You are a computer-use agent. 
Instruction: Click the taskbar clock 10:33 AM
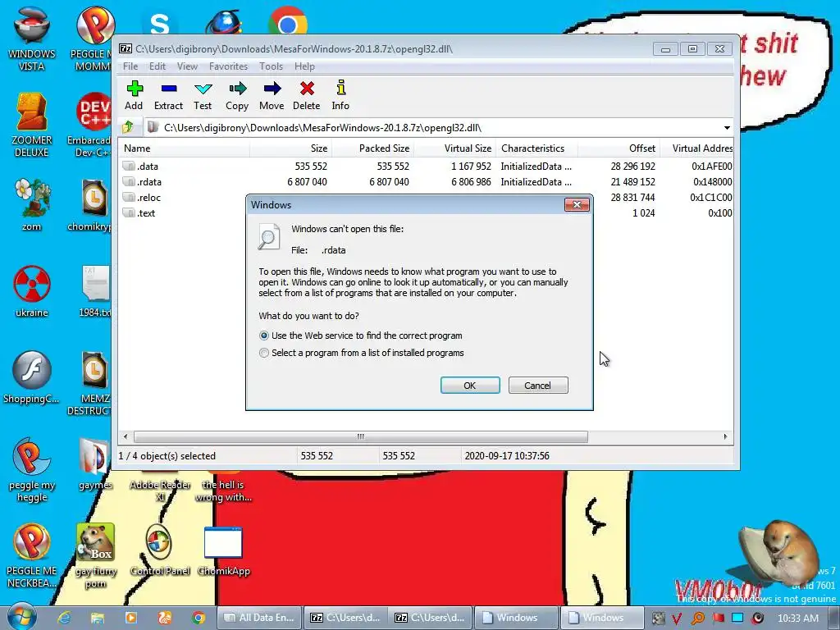[797, 618]
